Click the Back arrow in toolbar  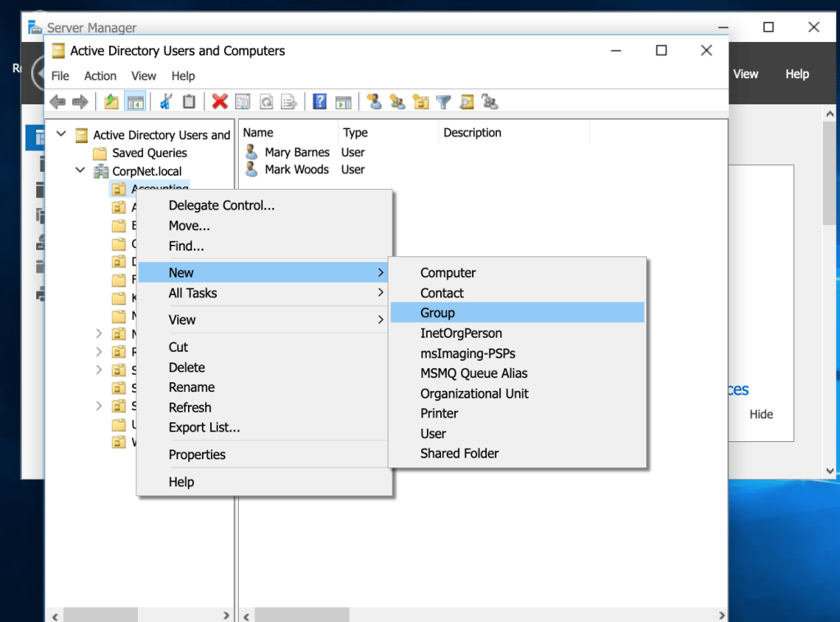tap(57, 102)
